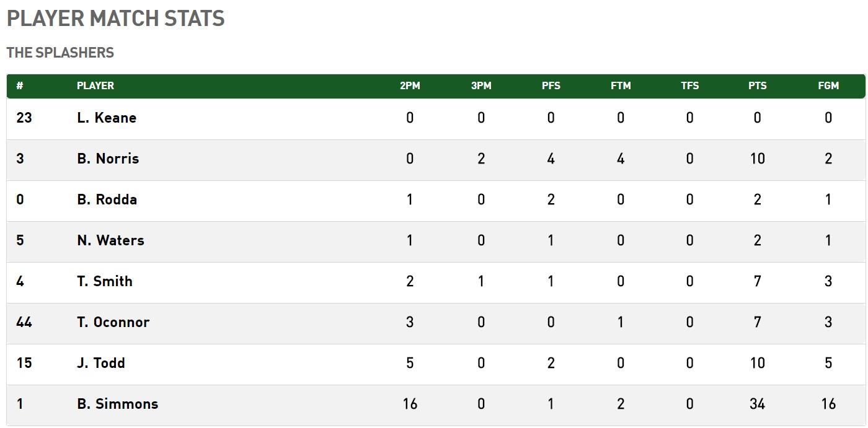Click the FTM column header

[x=621, y=86]
